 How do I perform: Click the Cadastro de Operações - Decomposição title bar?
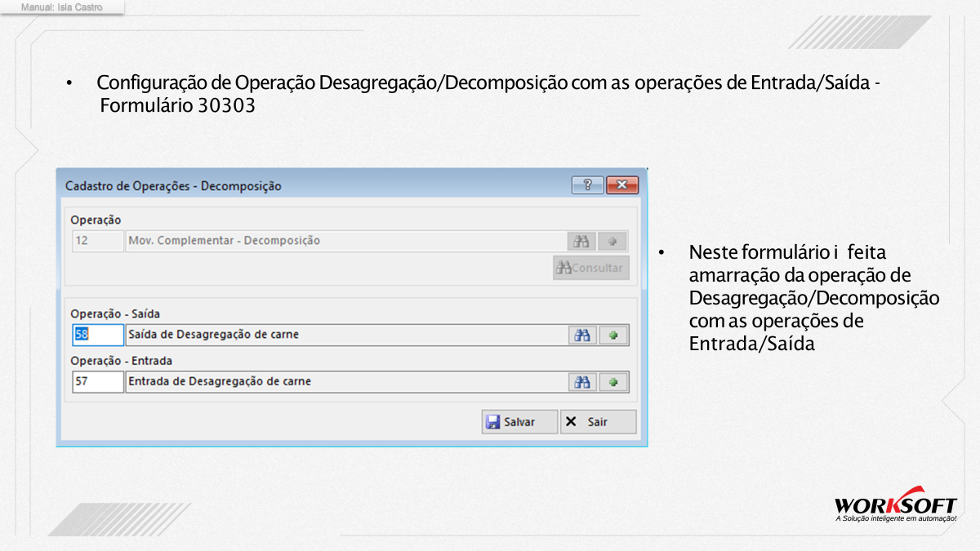[314, 185]
